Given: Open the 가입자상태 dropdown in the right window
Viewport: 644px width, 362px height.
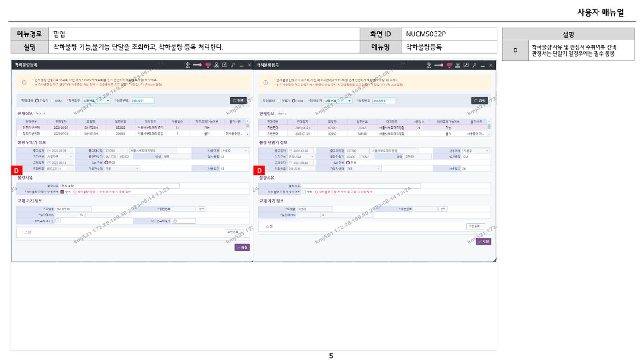Looking at the screenshot, I should (363, 169).
